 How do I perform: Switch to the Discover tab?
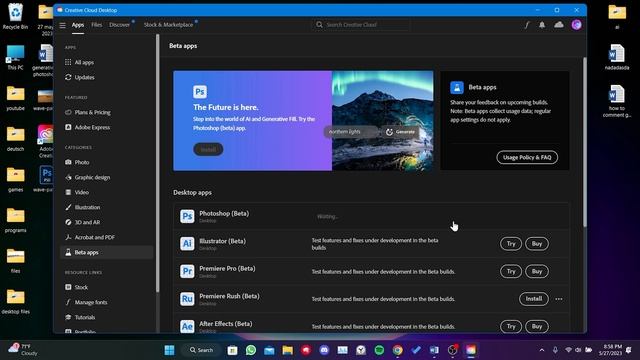tap(119, 25)
